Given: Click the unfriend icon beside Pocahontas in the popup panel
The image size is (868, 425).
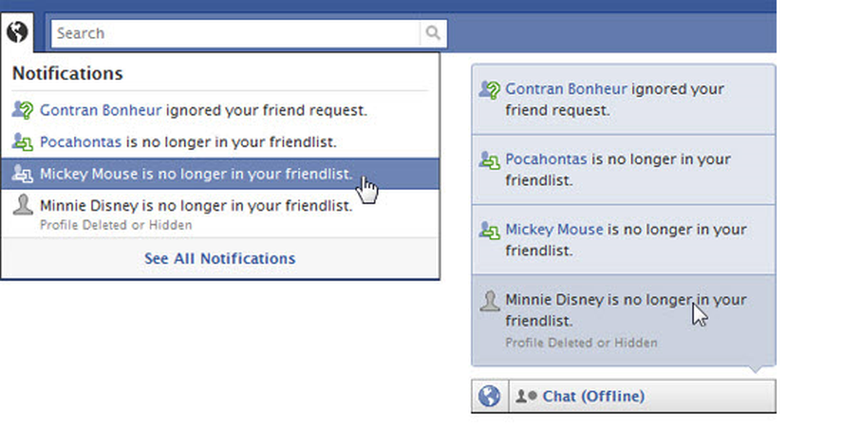Looking at the screenshot, I should 490,160.
